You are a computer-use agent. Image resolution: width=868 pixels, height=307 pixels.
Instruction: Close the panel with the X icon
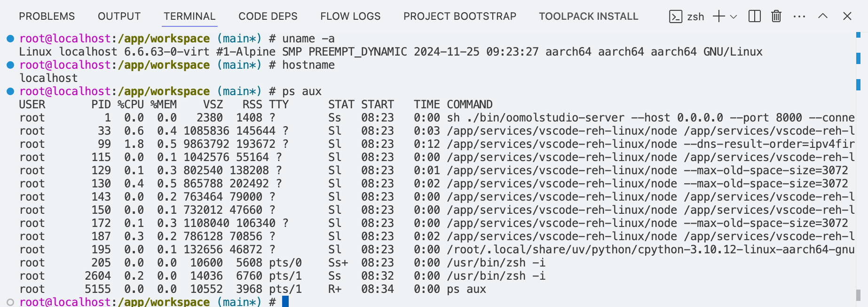(x=847, y=16)
